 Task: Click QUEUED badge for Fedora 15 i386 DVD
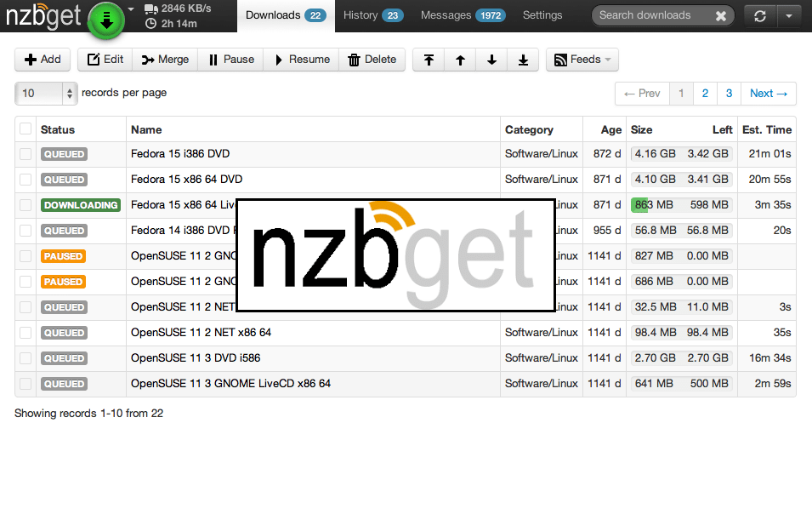pyautogui.click(x=65, y=154)
